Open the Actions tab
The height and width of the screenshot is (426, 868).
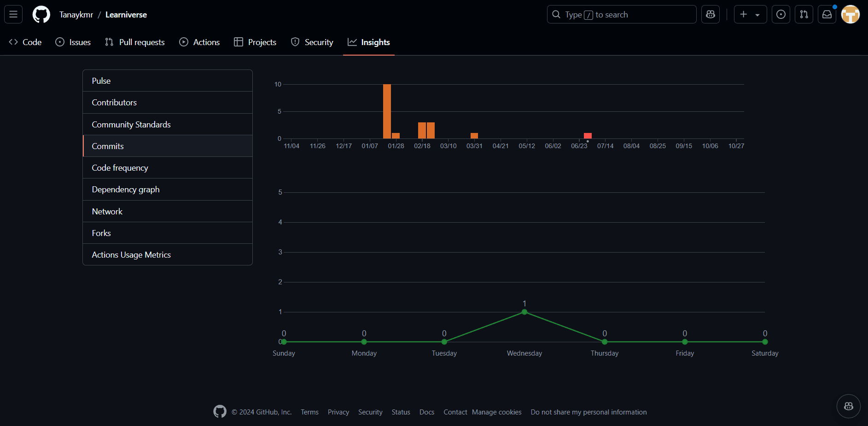[x=199, y=42]
